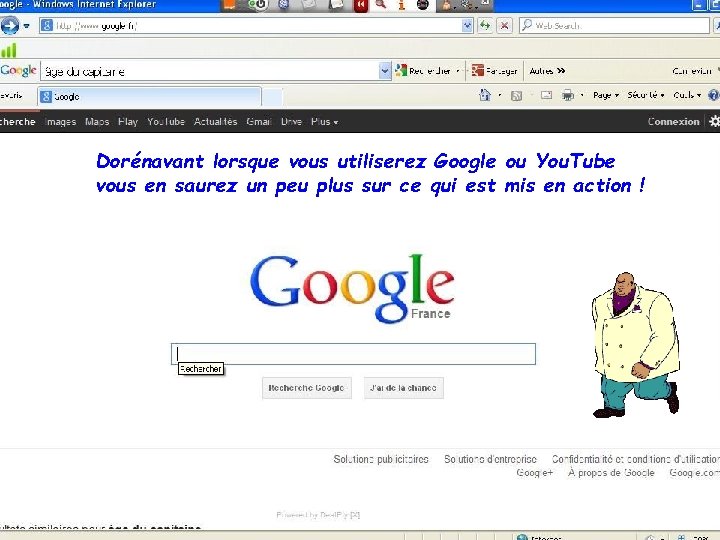Click the Home page icon
720x540 pixels.
coord(485,95)
